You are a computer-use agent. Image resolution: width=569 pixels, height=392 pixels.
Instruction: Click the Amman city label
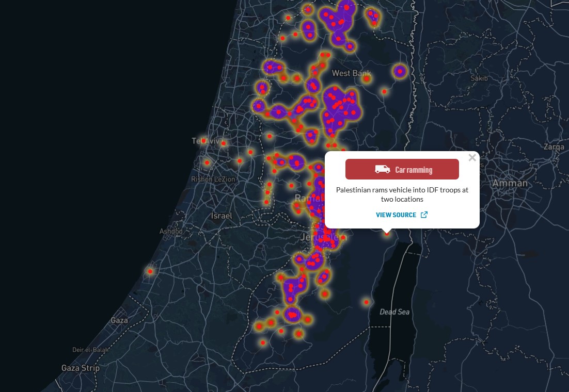(510, 183)
